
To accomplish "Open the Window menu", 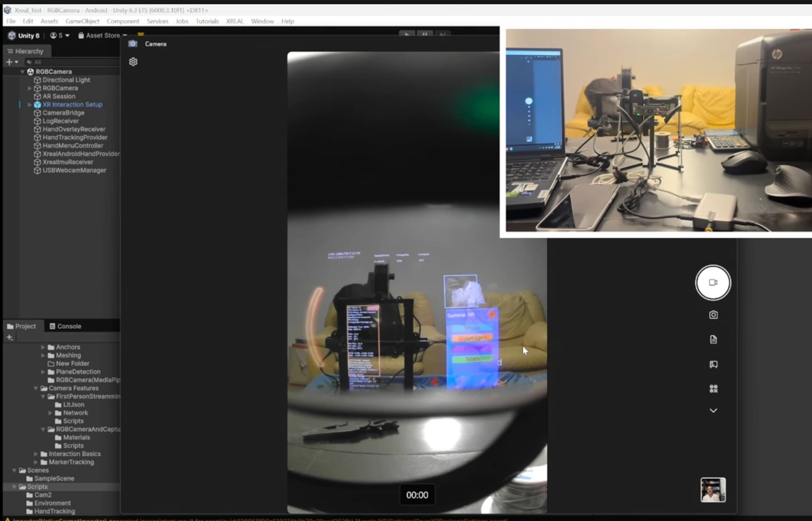I will click(263, 21).
